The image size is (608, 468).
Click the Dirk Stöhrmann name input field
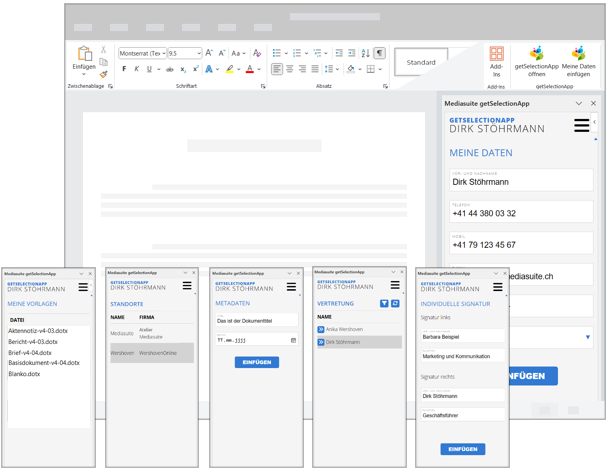pos(520,182)
